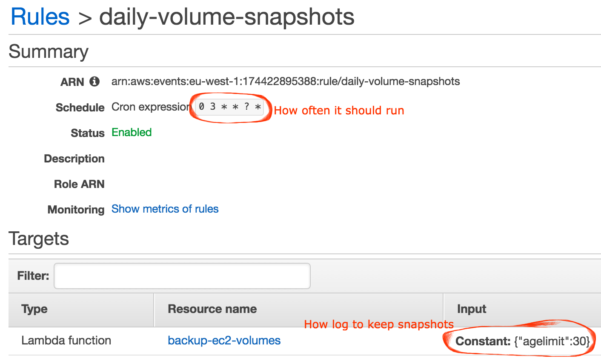This screenshot has height=364, width=601.
Task: Open Show metrics of rules link
Action: pyautogui.click(x=165, y=209)
